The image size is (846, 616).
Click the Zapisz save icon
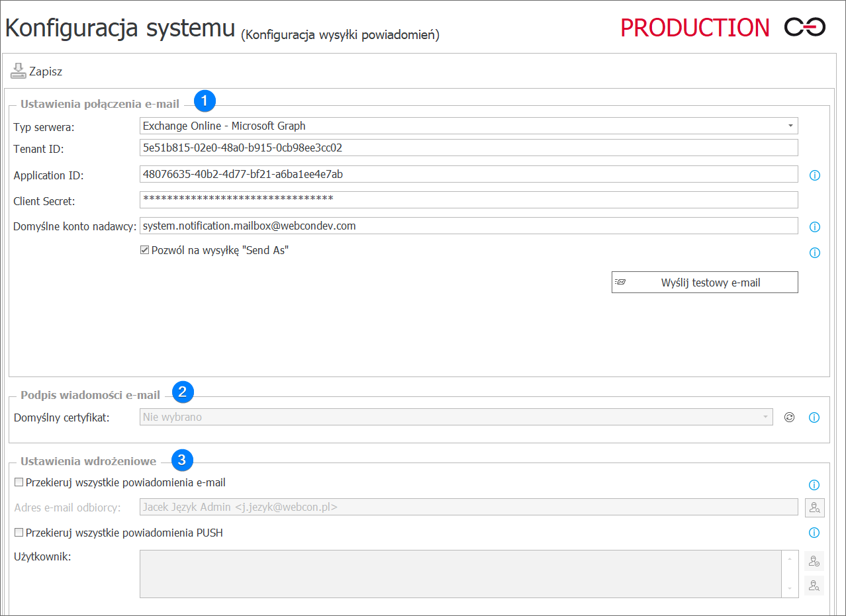19,71
